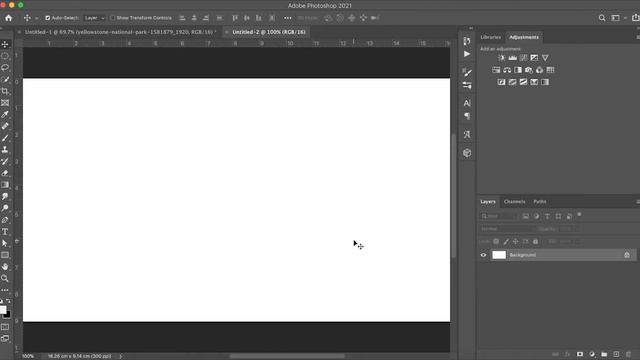Open the Edit Toolbar ellipsis
Viewport: 640px width, 360px height.
coord(5,290)
